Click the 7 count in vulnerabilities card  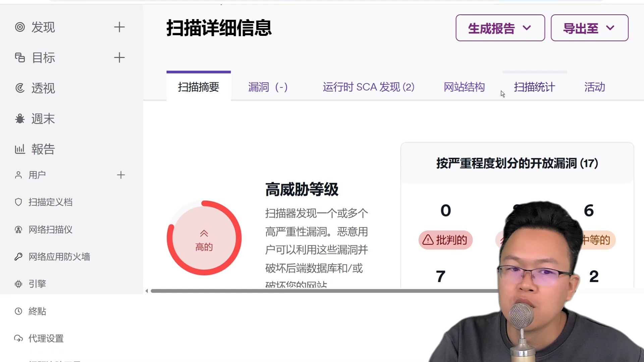click(x=441, y=277)
